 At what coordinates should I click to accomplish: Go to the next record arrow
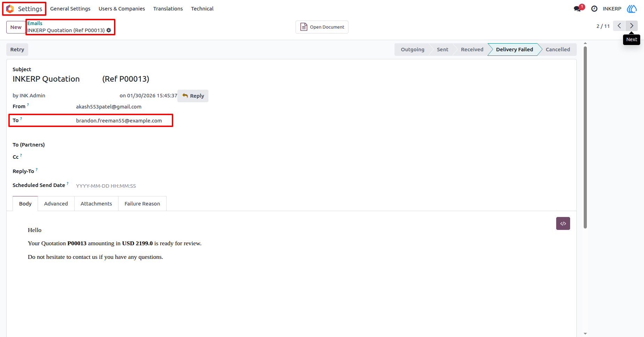pyautogui.click(x=631, y=26)
